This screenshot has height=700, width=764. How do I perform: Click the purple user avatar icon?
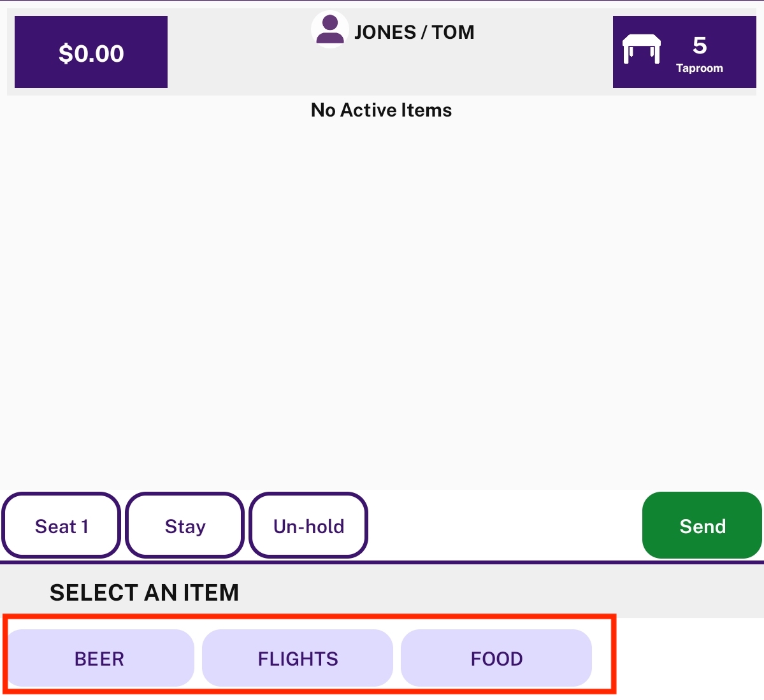330,29
